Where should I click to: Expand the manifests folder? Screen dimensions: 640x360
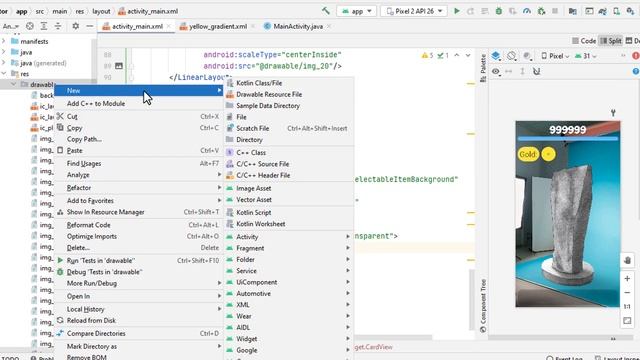[x=4, y=41]
